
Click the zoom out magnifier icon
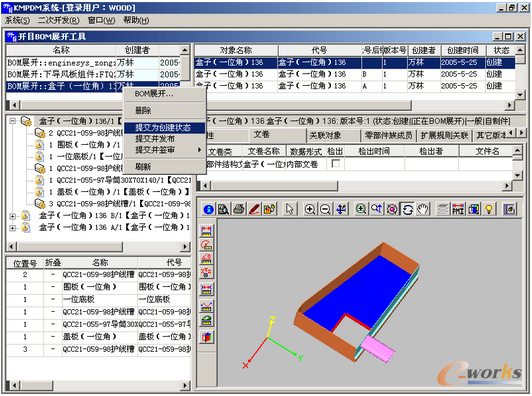tap(325, 209)
